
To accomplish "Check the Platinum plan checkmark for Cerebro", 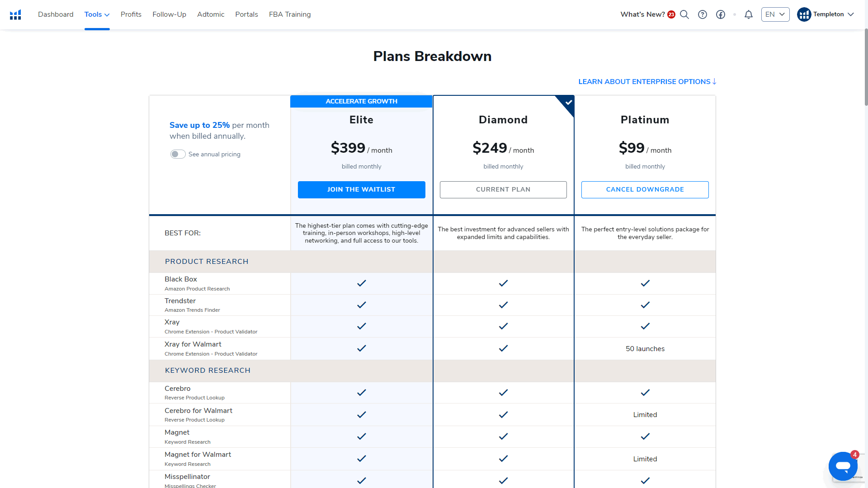I will (x=644, y=393).
